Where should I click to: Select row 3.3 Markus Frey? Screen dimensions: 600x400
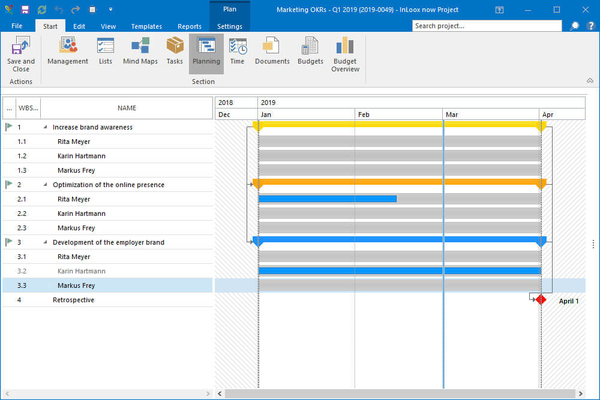tap(108, 286)
